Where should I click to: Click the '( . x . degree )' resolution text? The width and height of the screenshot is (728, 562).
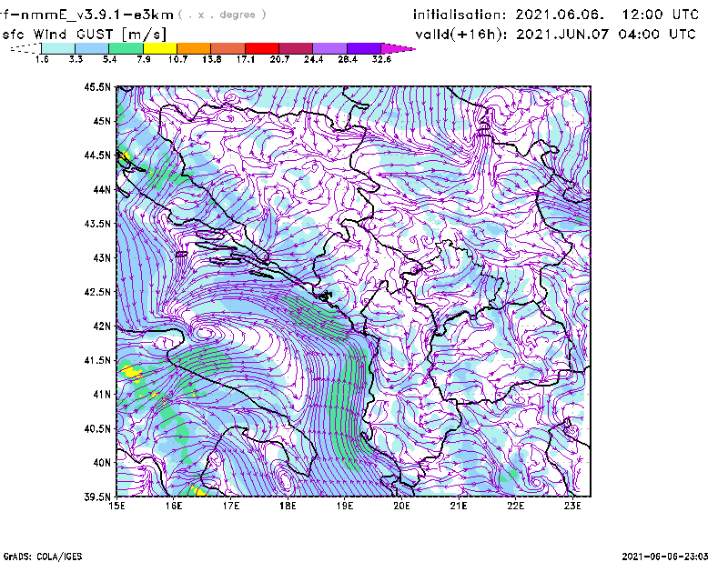point(222,15)
